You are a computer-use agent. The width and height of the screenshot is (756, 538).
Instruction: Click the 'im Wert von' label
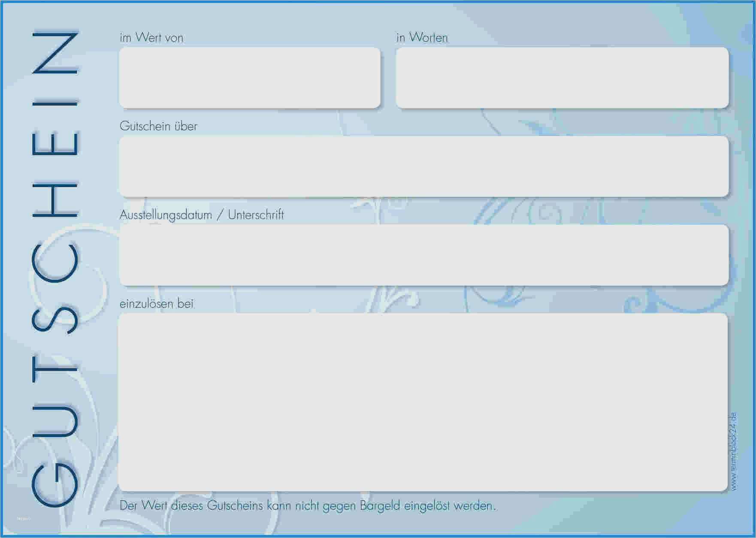151,38
